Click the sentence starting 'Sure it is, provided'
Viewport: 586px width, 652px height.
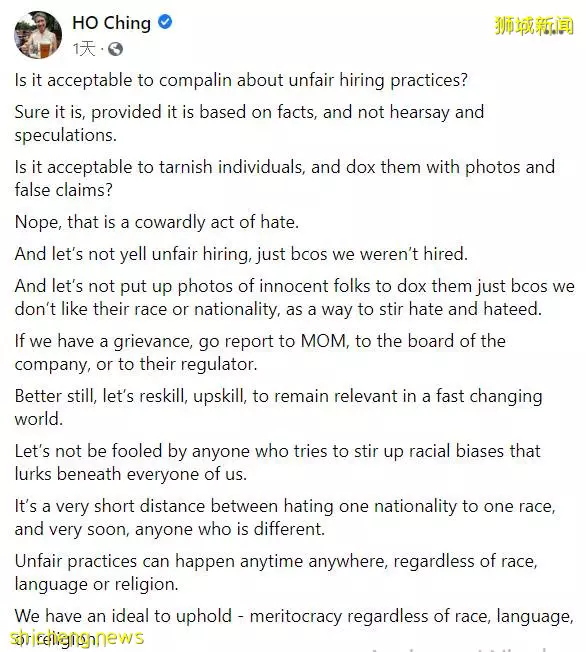click(x=249, y=123)
